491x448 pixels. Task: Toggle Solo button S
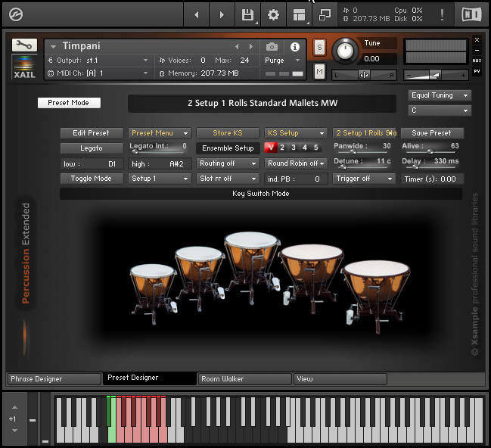point(319,48)
